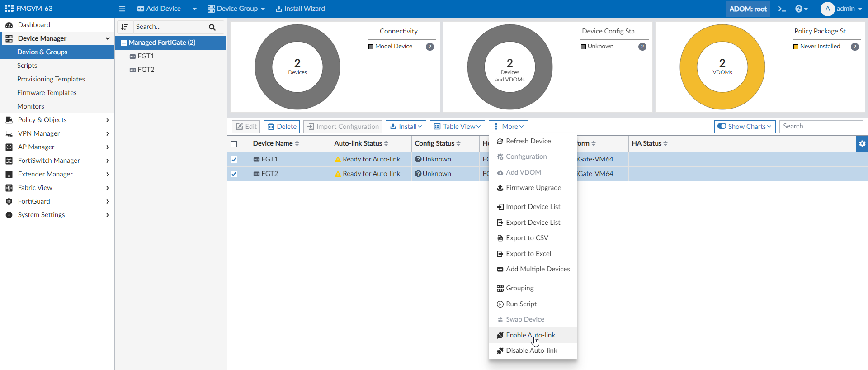
Task: Click the Grouping icon in More menu
Action: 500,289
